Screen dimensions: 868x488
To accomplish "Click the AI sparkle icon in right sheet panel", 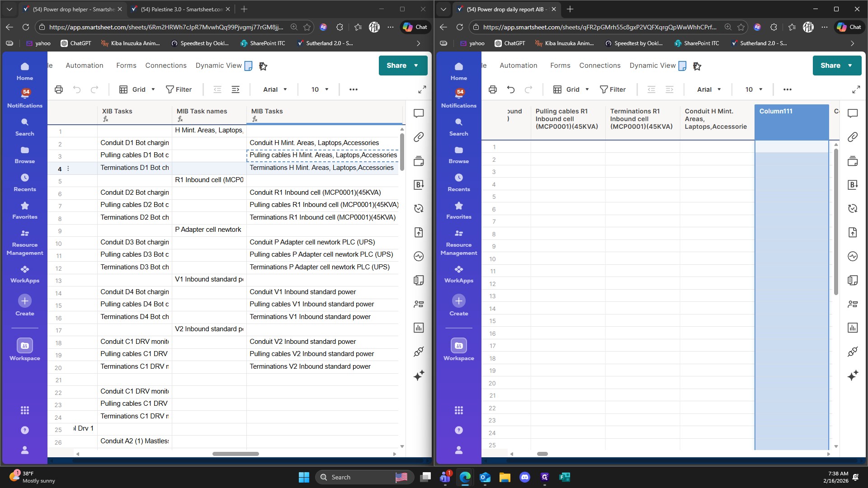I will click(x=853, y=375).
